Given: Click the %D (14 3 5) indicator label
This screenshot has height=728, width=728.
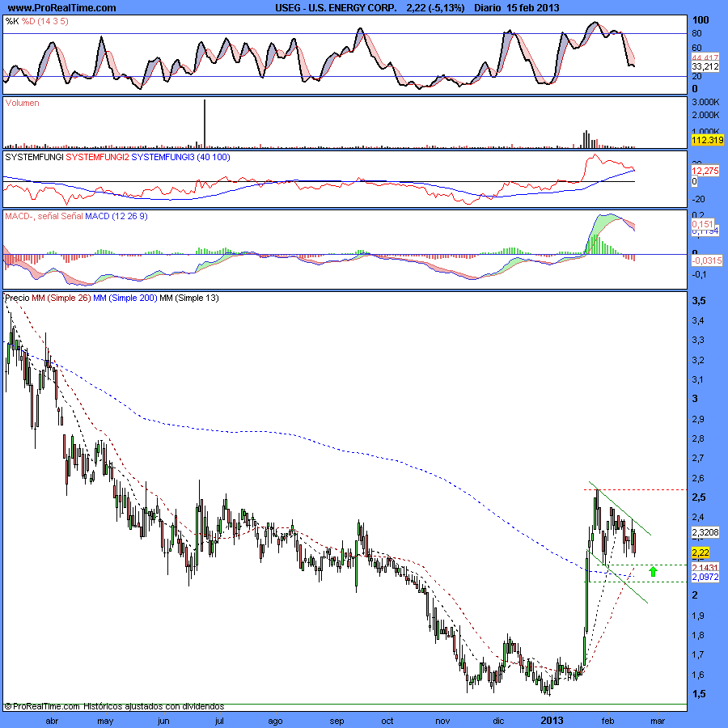Looking at the screenshot, I should click(x=45, y=21).
